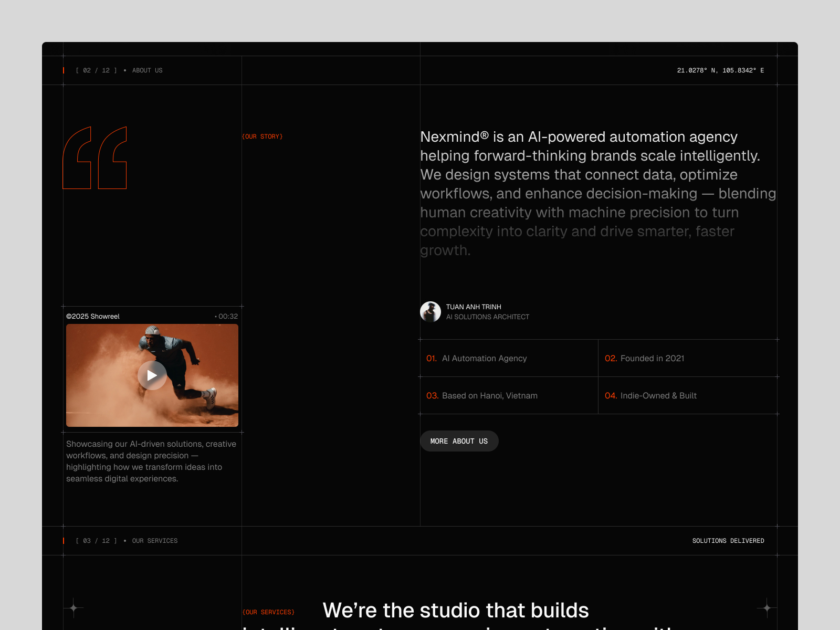Viewport: 840px width, 630px height.
Task: Click the showreel description paragraph
Action: point(151,461)
